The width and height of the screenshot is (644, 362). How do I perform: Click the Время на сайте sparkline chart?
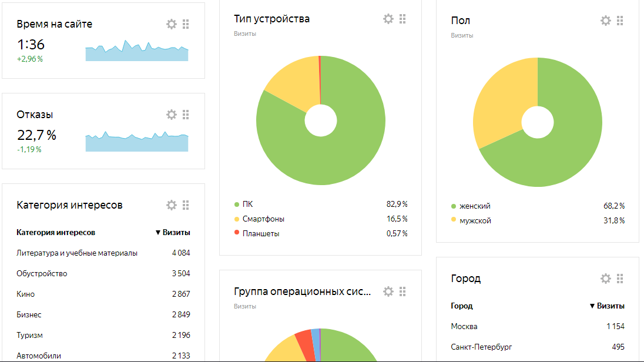coord(137,51)
